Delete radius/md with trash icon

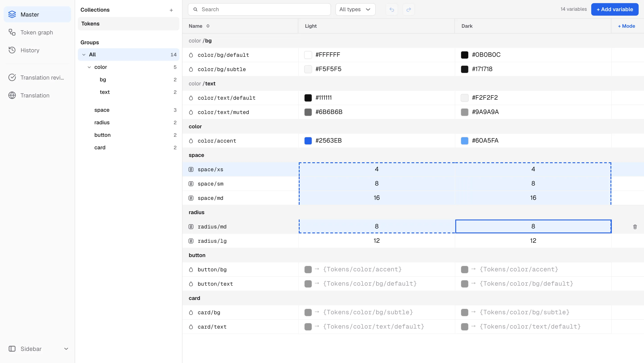tap(635, 227)
